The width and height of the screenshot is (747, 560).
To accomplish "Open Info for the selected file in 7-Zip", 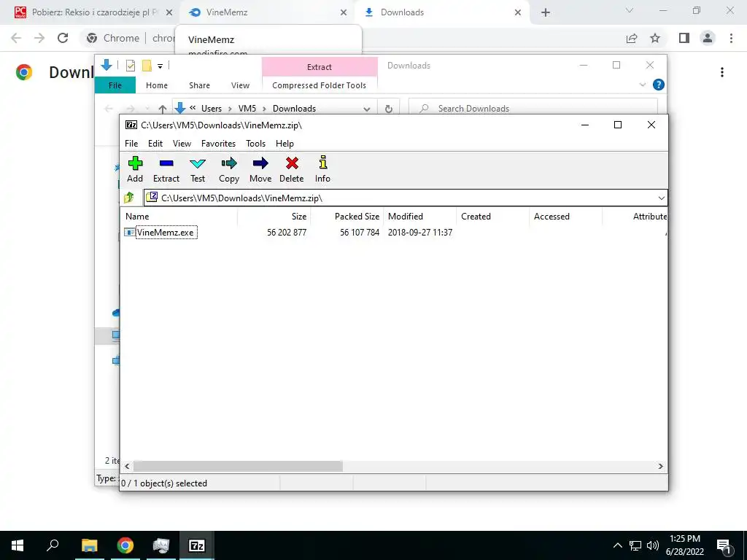I will 322,169.
